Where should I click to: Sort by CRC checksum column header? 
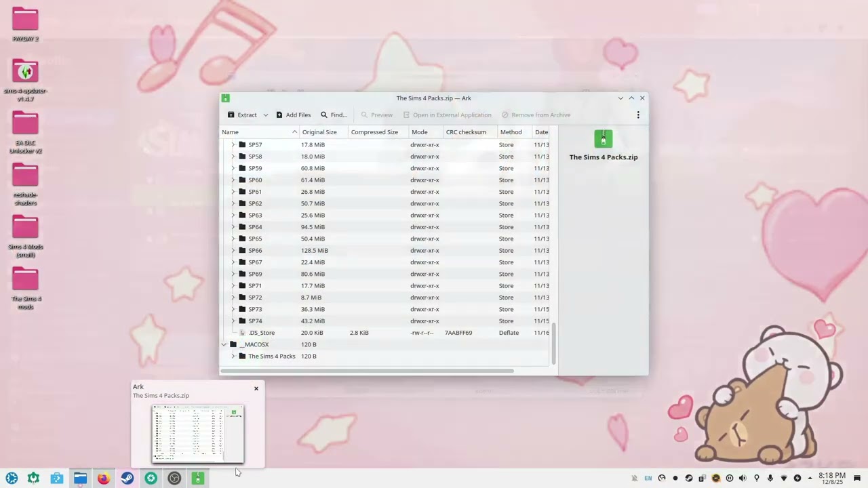470,132
